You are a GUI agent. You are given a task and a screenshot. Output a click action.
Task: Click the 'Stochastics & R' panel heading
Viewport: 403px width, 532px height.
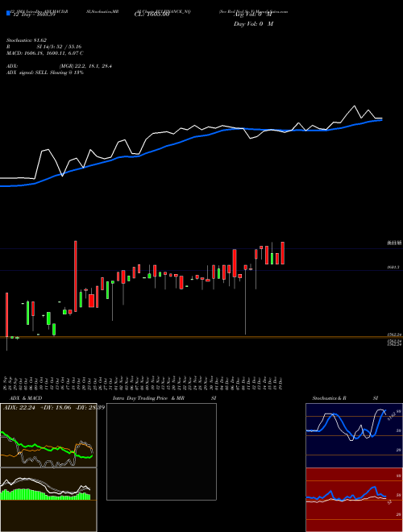coord(329,398)
